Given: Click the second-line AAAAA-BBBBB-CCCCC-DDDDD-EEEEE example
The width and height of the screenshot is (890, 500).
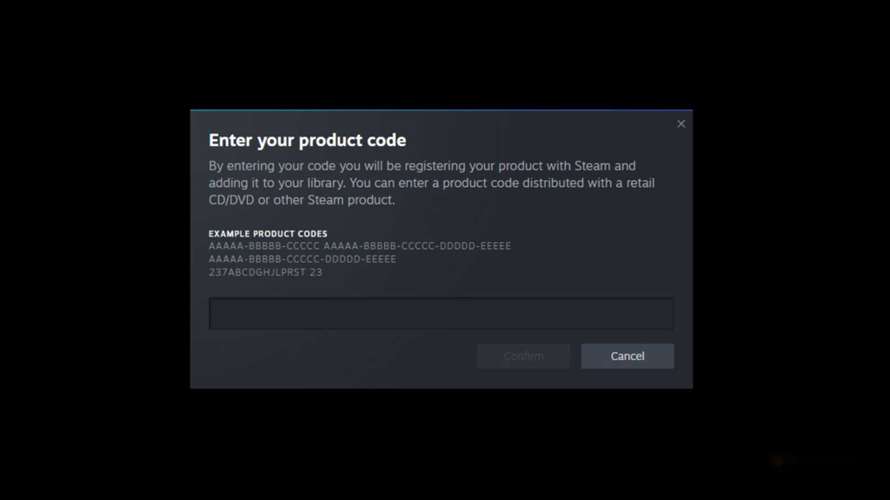Looking at the screenshot, I should pyautogui.click(x=303, y=259).
